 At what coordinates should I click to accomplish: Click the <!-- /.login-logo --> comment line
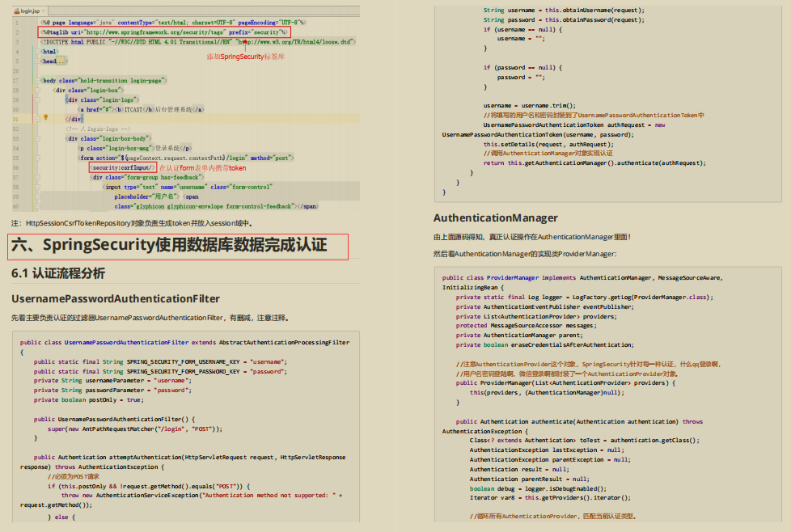98,129
